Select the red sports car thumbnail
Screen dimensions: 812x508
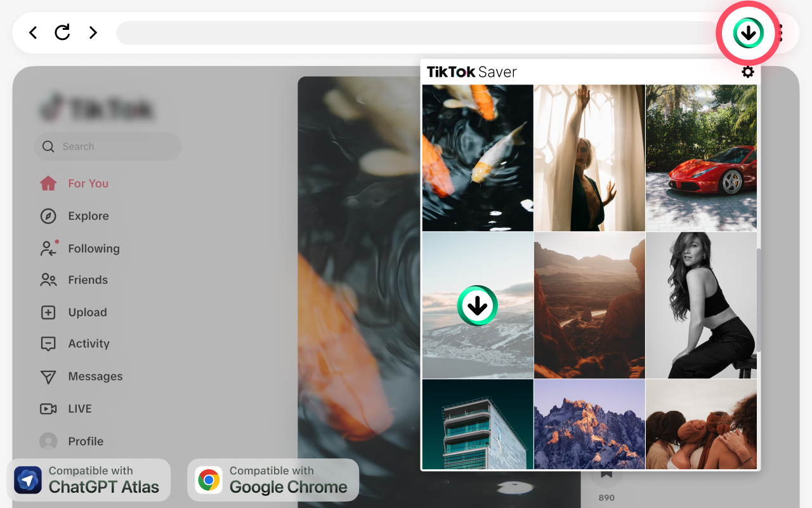click(x=701, y=158)
